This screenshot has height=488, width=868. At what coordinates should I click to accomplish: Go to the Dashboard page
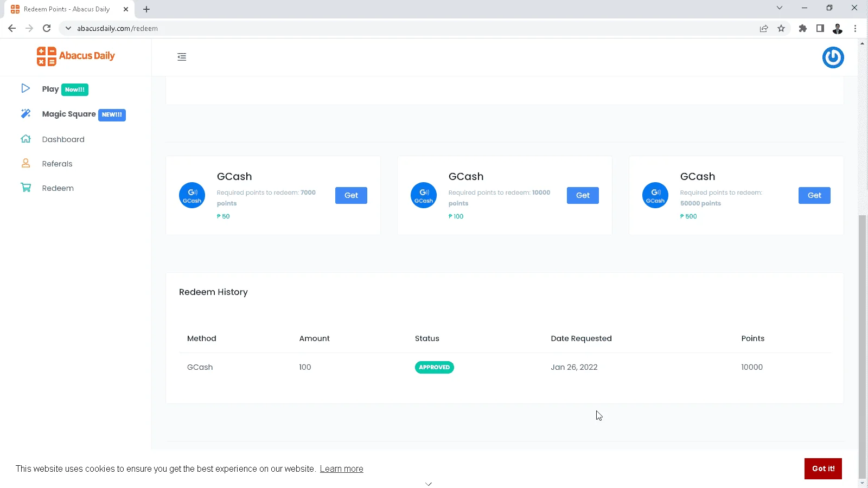[63, 139]
